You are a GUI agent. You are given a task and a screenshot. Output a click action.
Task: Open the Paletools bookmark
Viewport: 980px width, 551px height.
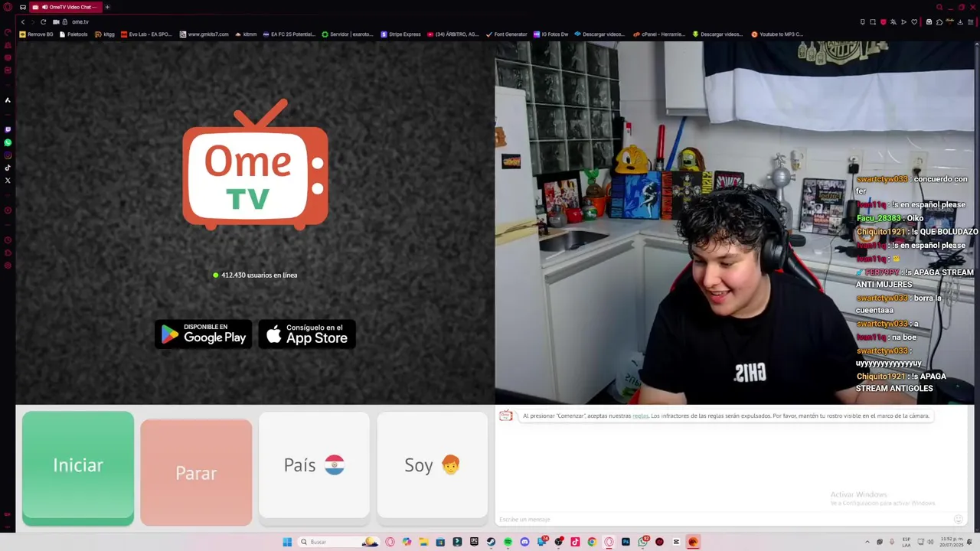coord(73,34)
